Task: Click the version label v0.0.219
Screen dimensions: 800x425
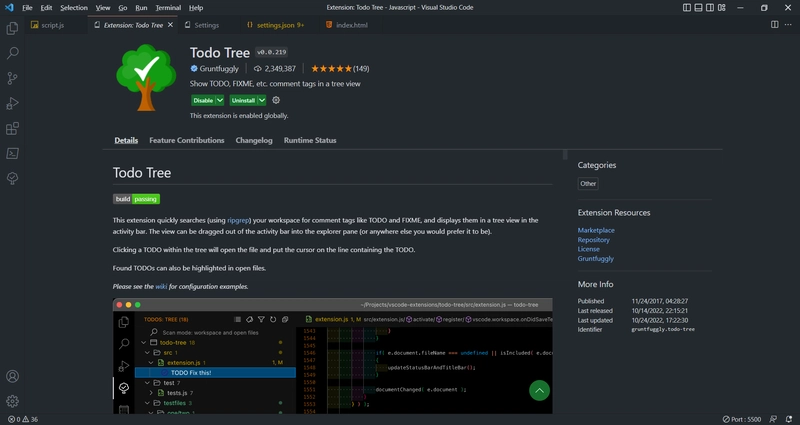Action: pos(271,52)
